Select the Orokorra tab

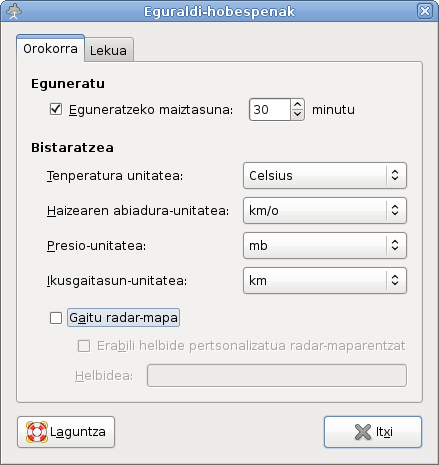(50, 48)
